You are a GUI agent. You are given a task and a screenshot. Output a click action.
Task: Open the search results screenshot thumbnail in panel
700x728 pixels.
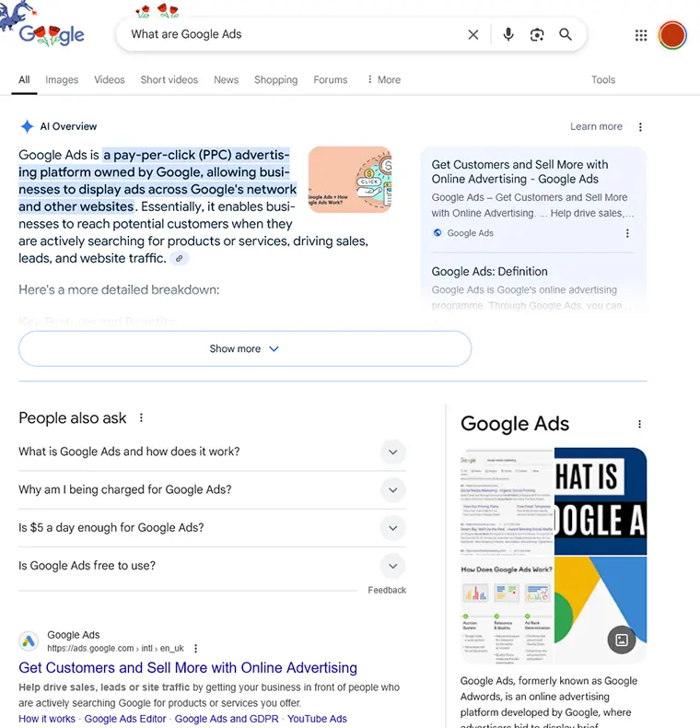507,501
